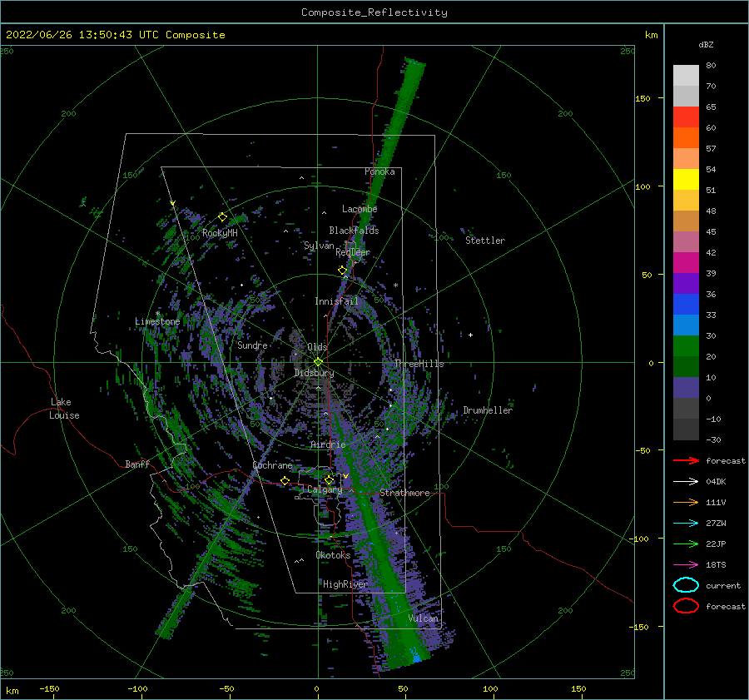Click the Ponoka city label
Viewport: 749px width, 700px height.
coord(379,171)
